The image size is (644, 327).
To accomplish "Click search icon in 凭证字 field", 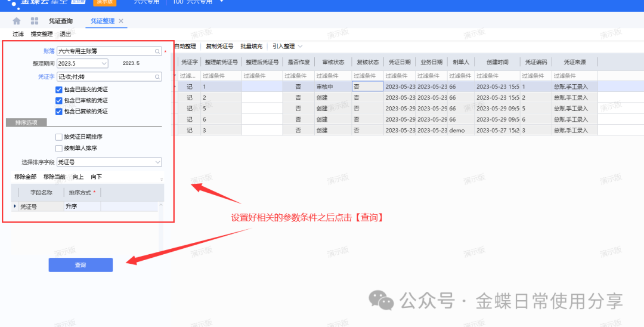I will (x=157, y=76).
